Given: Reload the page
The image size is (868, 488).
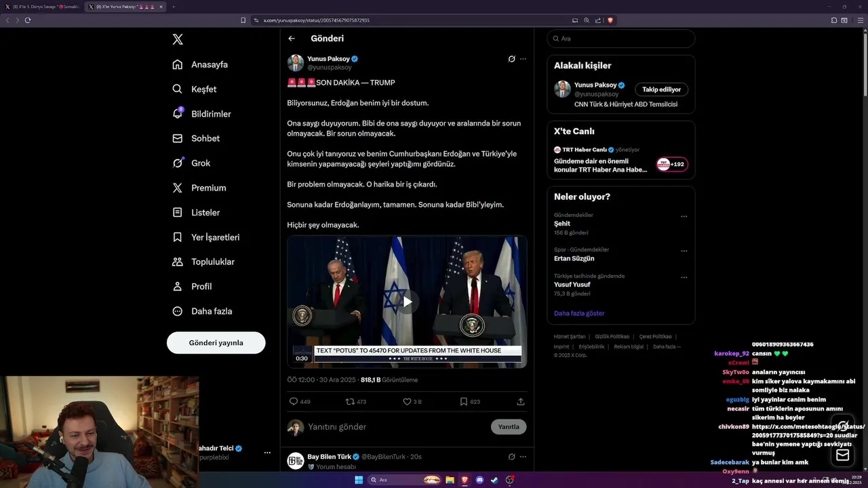Looking at the screenshot, I should pos(28,20).
